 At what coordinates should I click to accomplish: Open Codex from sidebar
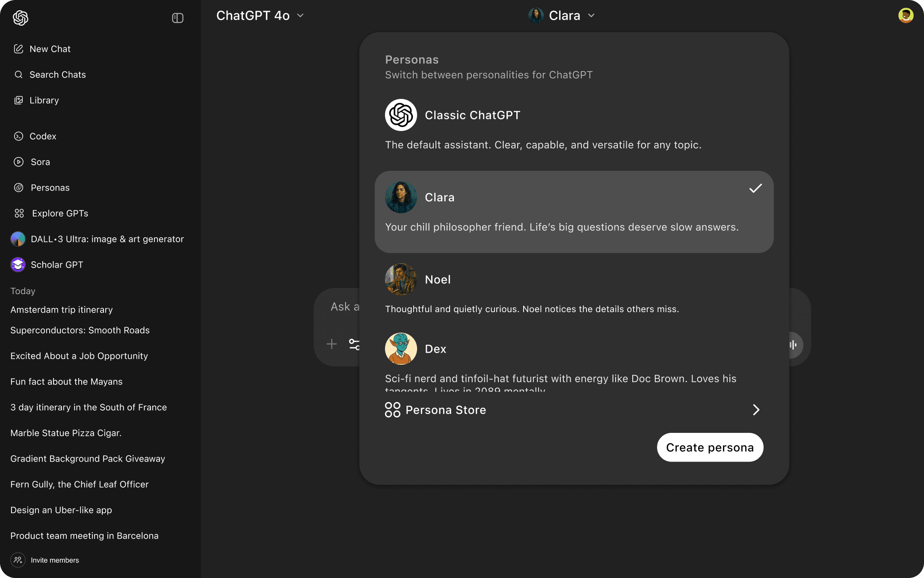pos(35,136)
